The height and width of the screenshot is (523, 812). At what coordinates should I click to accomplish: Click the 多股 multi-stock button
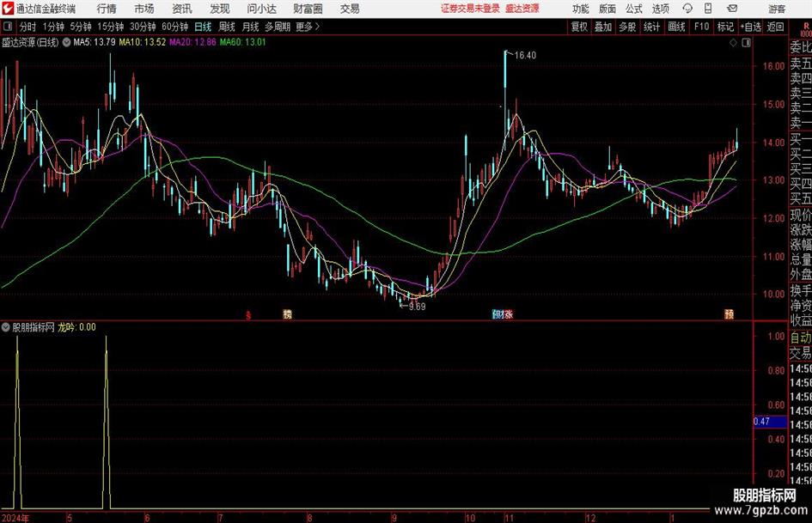(x=627, y=27)
